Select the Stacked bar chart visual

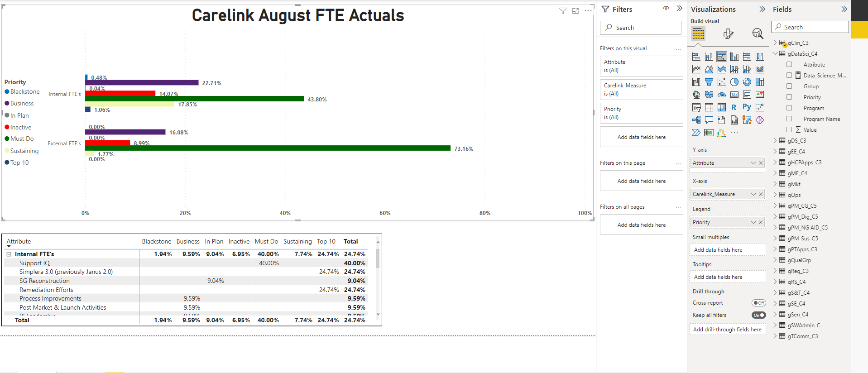point(696,57)
